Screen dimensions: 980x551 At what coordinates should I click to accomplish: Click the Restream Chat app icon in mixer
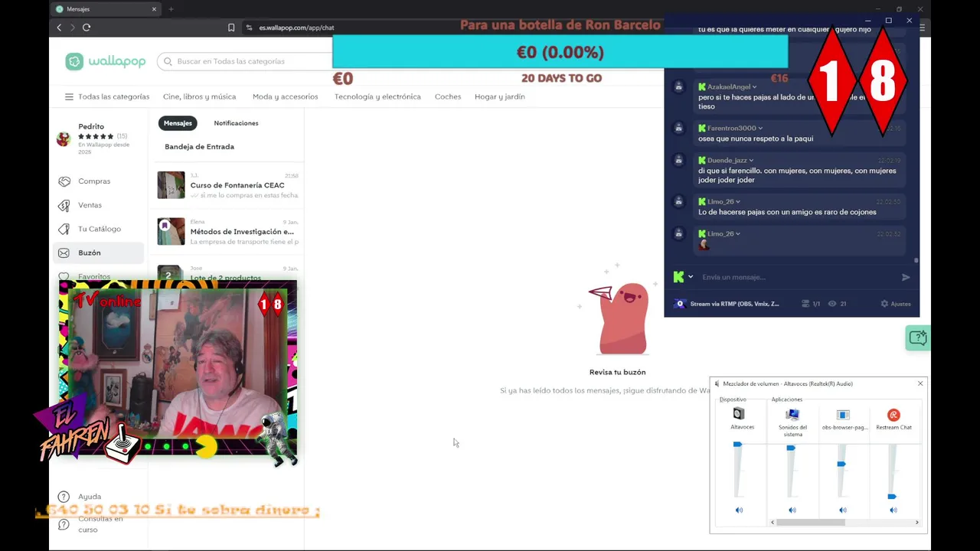click(893, 415)
